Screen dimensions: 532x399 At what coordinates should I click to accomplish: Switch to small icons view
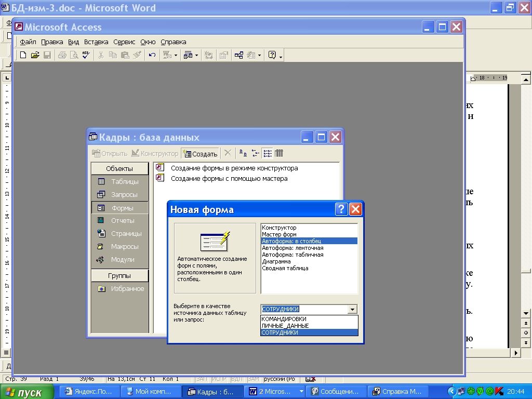tap(255, 153)
